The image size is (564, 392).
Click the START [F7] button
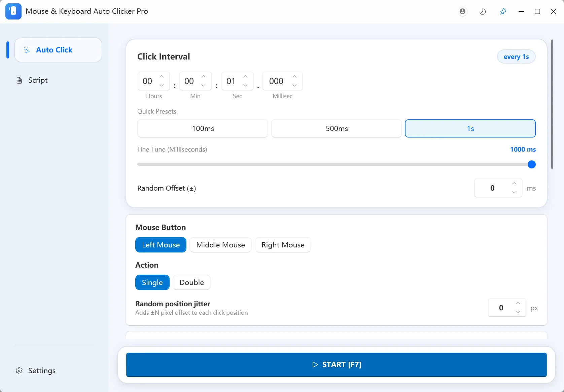pos(337,364)
